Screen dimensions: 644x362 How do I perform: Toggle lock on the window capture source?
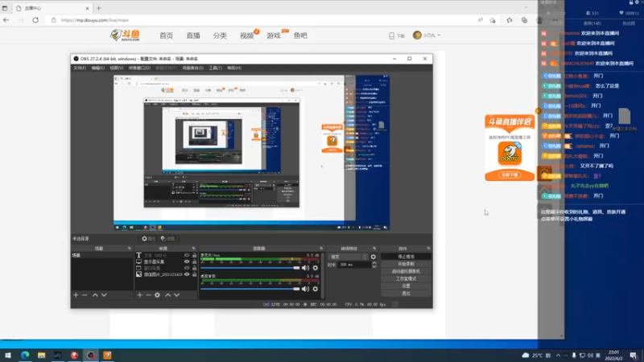pos(194,268)
